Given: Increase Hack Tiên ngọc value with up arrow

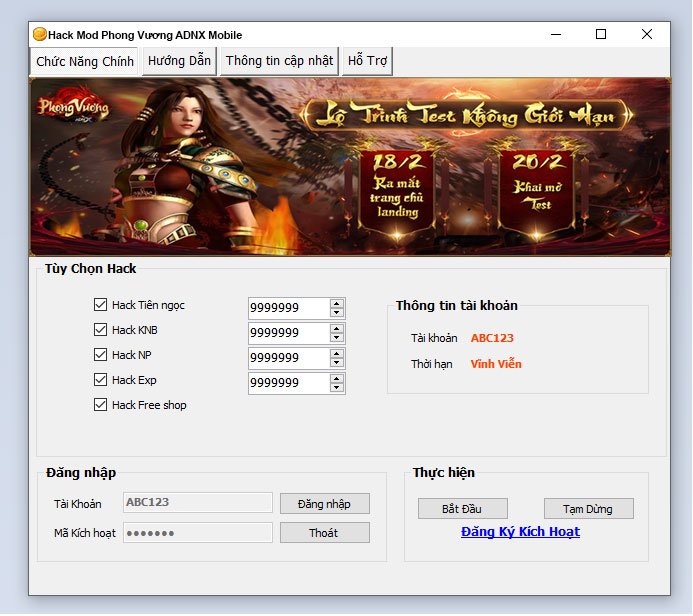Looking at the screenshot, I should [x=337, y=304].
